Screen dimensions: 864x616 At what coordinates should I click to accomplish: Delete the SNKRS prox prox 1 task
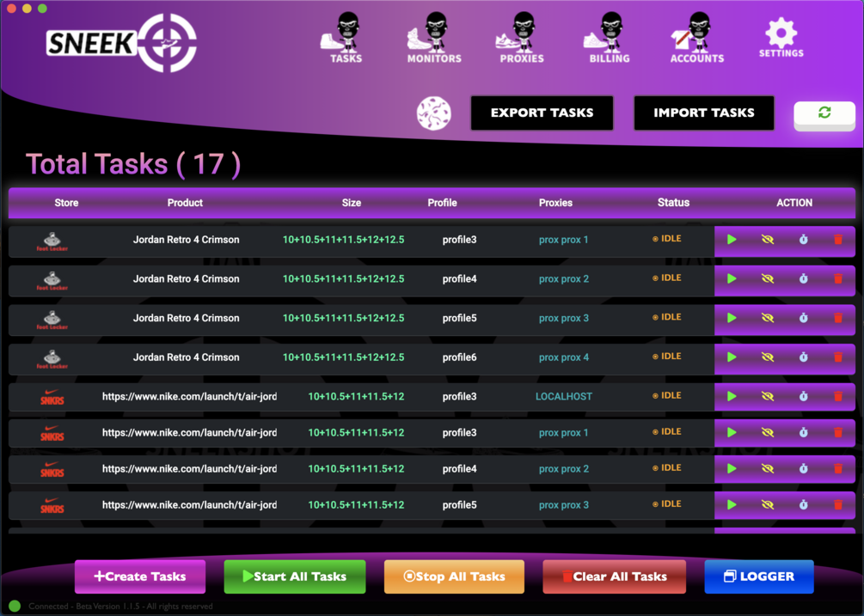[x=838, y=432]
